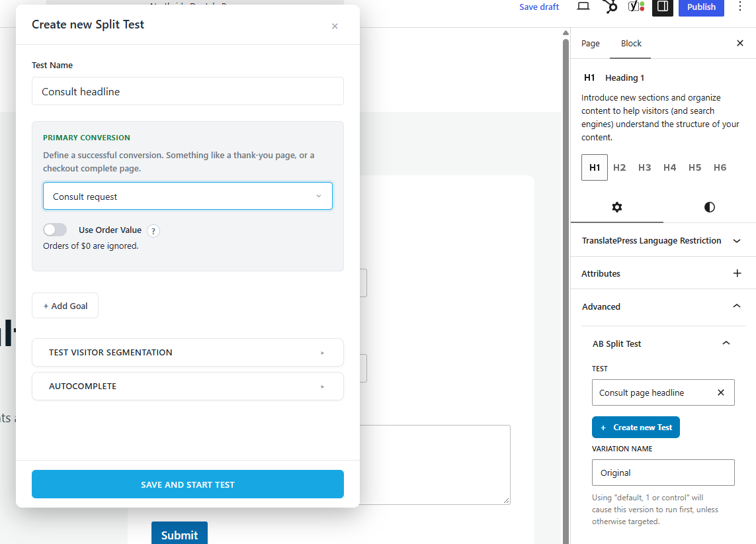The height and width of the screenshot is (544, 756).
Task: Click the Variation Name input field
Action: [663, 473]
